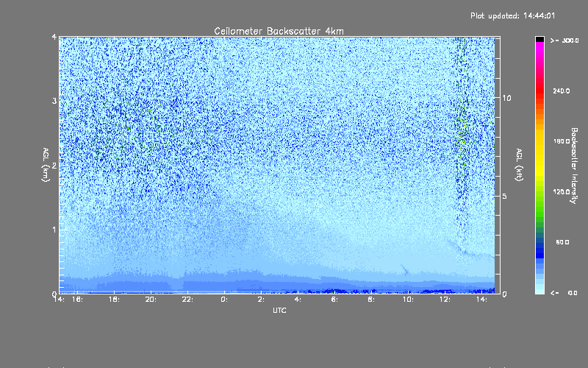Click the '10' tick on the kft axis
The width and height of the screenshot is (588, 368).
click(506, 98)
